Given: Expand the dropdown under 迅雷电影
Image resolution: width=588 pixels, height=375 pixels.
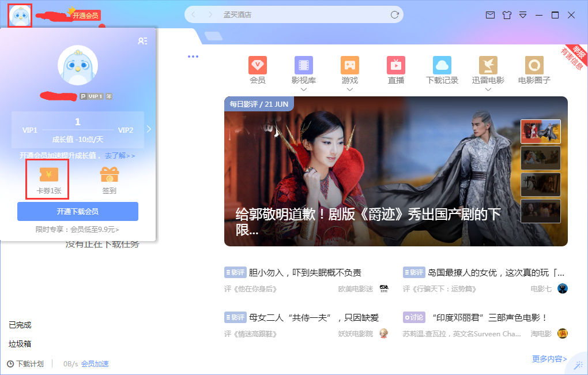Looking at the screenshot, I should (x=488, y=89).
